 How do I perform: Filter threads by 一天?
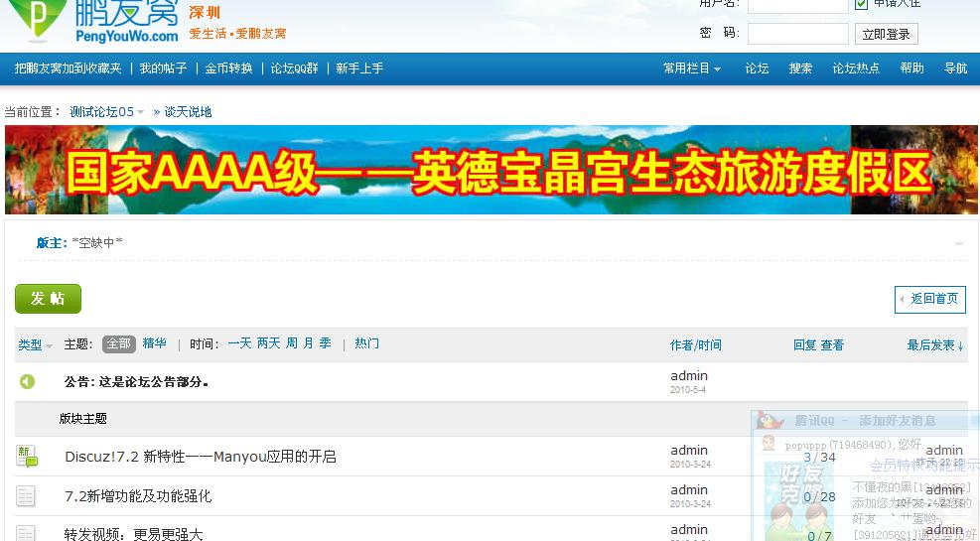[239, 343]
